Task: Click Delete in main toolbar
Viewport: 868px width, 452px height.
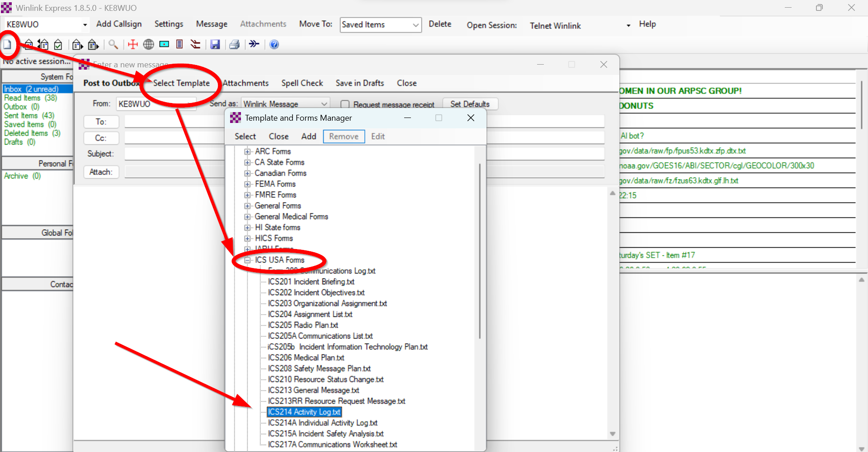Action: [440, 24]
